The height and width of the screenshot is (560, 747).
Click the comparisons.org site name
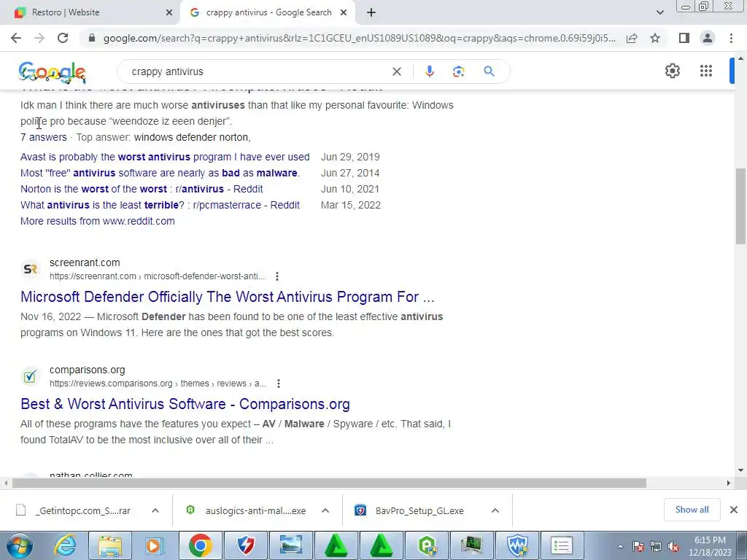coord(88,370)
